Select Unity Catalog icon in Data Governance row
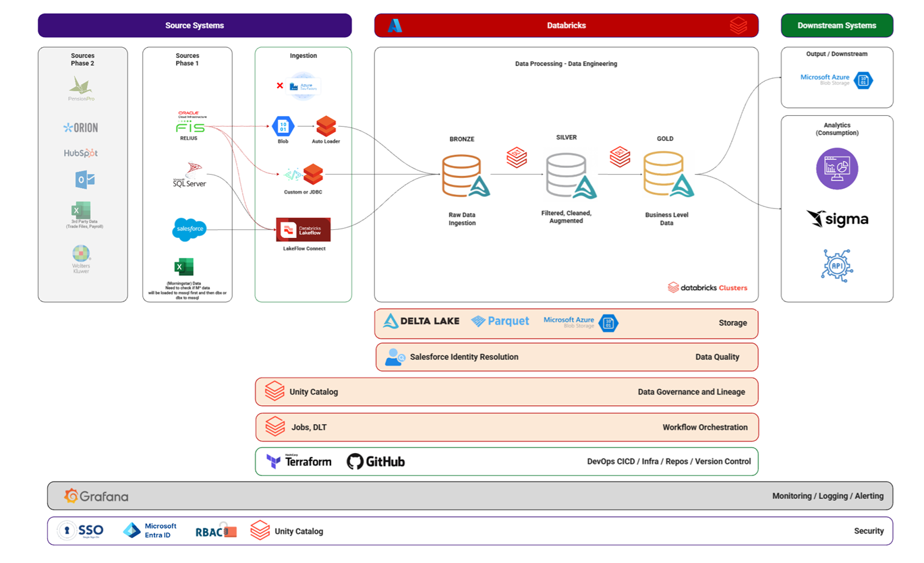 275,392
